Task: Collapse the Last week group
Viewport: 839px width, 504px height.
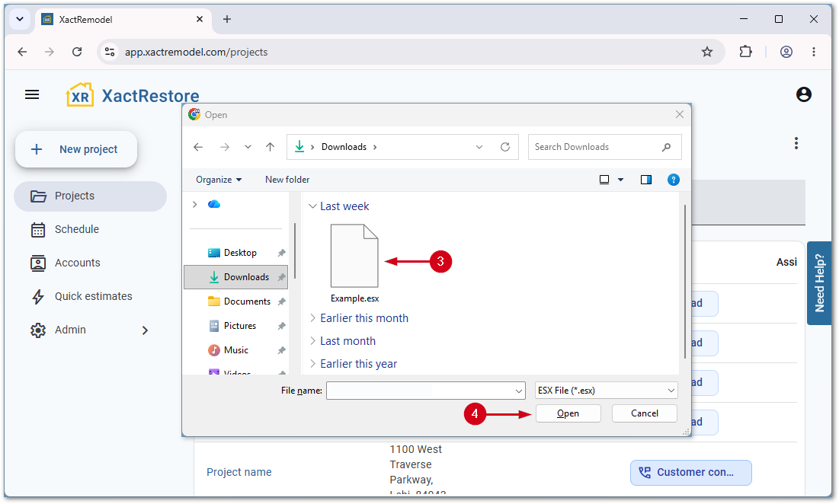Action: (x=312, y=206)
